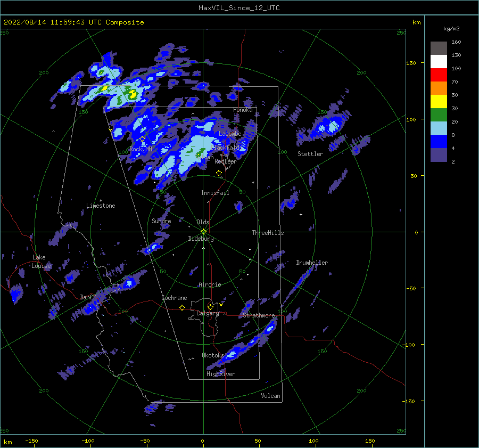
Task: Click the Cochrane city label
Action: click(174, 298)
